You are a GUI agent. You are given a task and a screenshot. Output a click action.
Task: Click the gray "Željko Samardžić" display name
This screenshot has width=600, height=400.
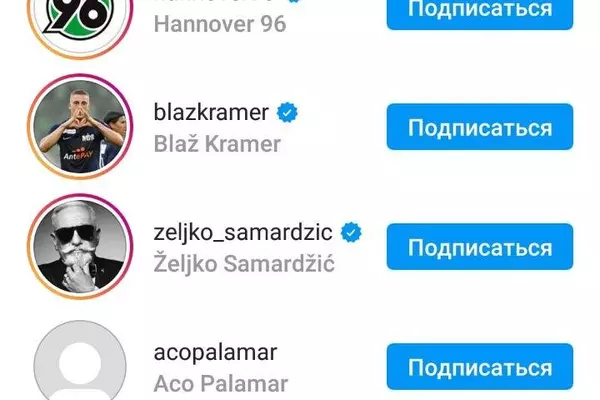coord(244,264)
